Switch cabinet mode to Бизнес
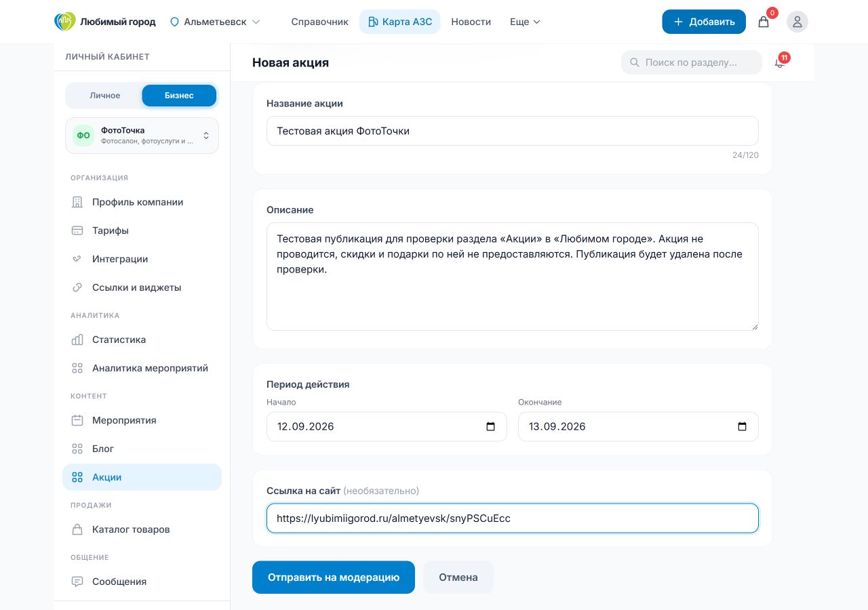The width and height of the screenshot is (868, 610). pos(179,96)
